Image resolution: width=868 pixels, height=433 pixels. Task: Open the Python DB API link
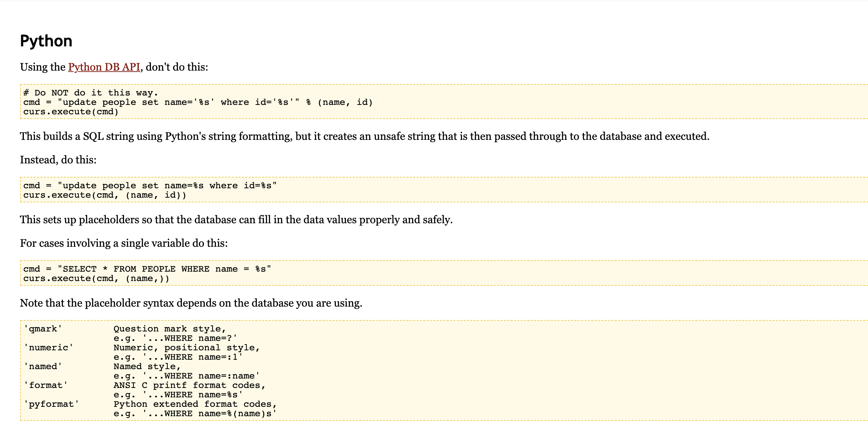104,67
